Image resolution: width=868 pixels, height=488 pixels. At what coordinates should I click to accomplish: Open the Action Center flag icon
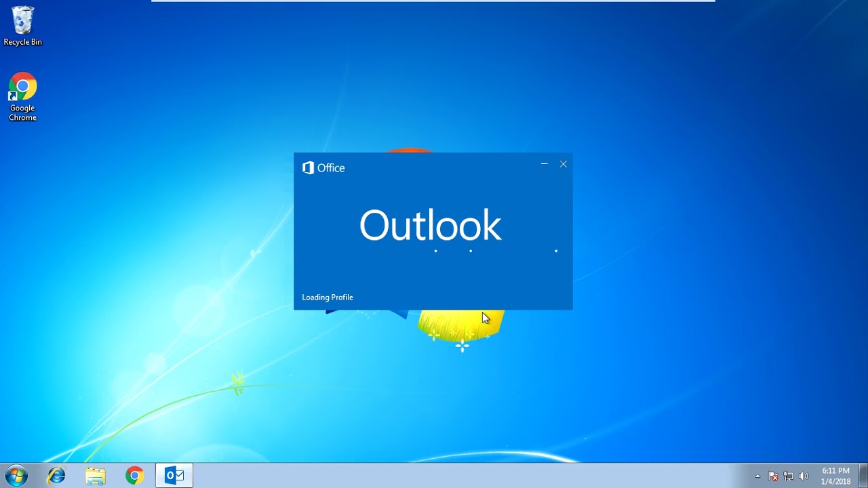click(x=773, y=476)
